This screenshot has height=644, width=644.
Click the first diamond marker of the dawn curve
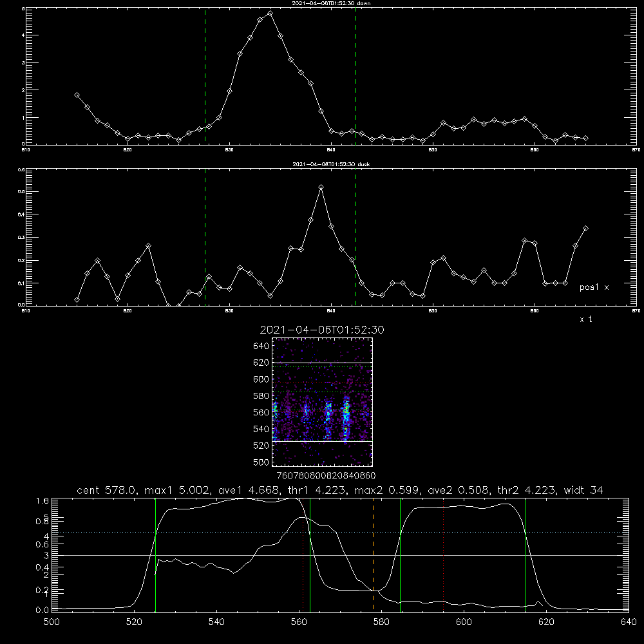pyautogui.click(x=77, y=95)
